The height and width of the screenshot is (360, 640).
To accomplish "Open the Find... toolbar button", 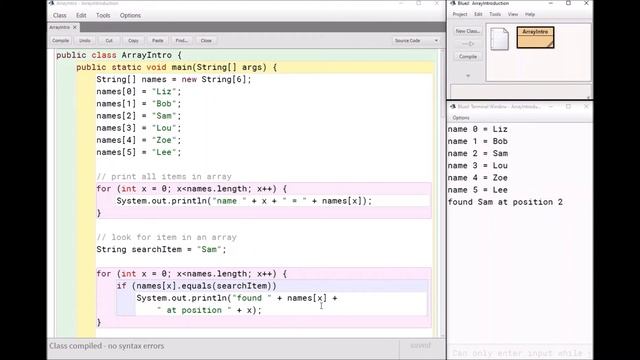I will click(182, 41).
